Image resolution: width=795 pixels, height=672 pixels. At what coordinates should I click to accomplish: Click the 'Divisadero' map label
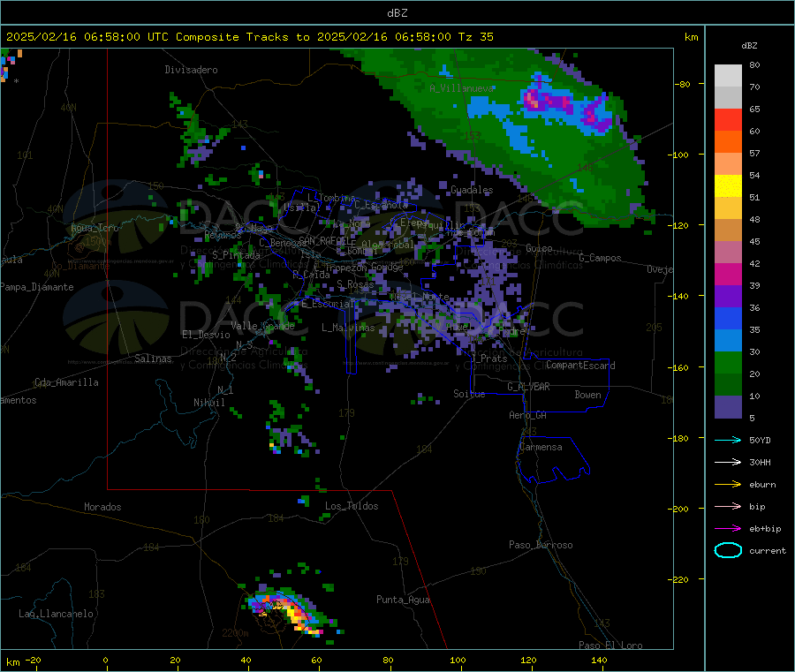point(191,70)
